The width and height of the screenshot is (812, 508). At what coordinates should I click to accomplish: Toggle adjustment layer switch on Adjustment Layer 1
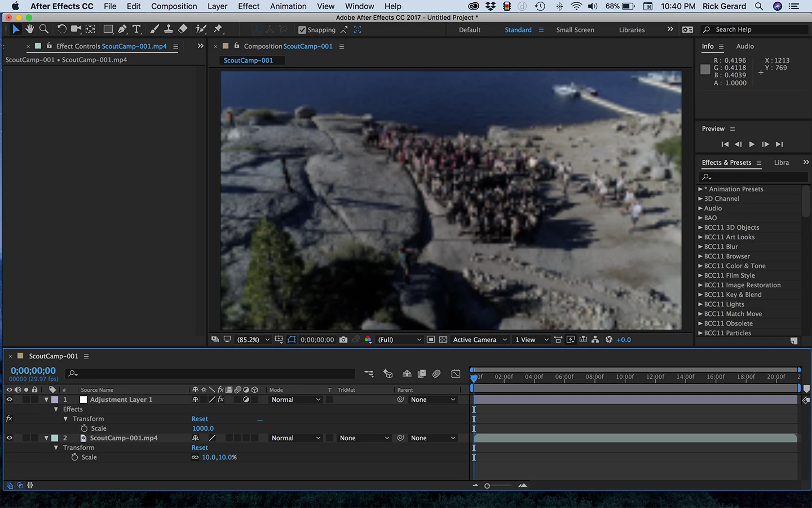246,400
